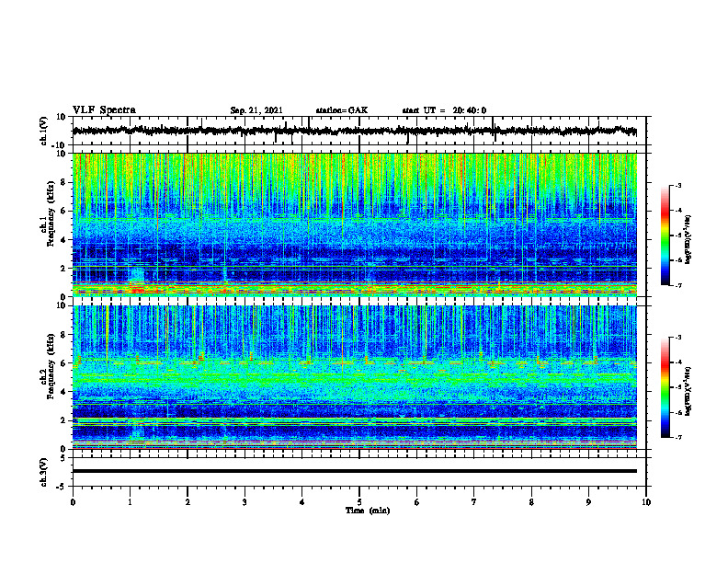Image resolution: width=728 pixels, height=563 pixels.
Task: Click time axis tick label "5"
Action: [x=359, y=502]
